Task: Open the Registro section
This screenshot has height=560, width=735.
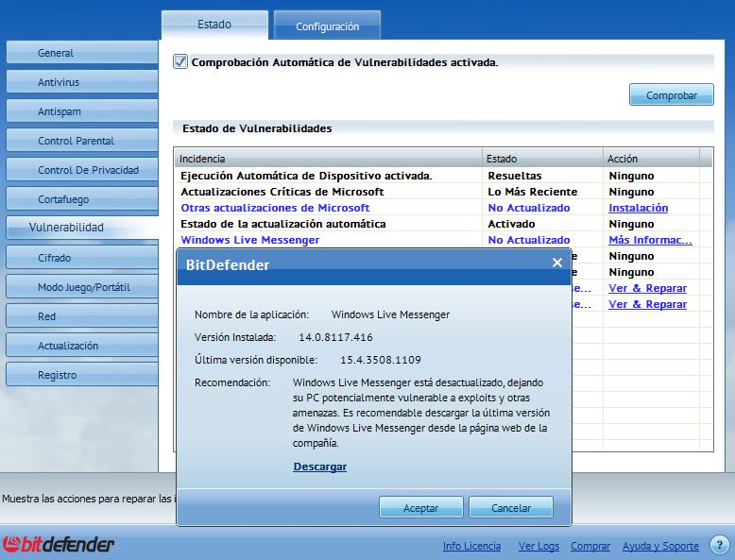Action: (x=82, y=375)
